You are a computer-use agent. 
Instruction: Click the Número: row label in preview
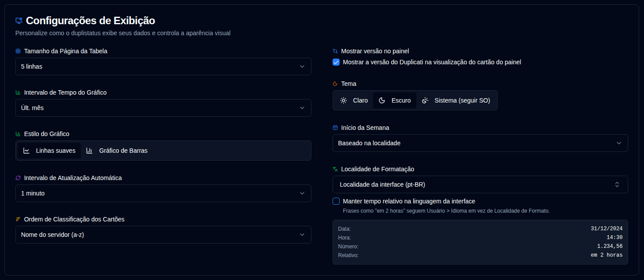point(348,247)
